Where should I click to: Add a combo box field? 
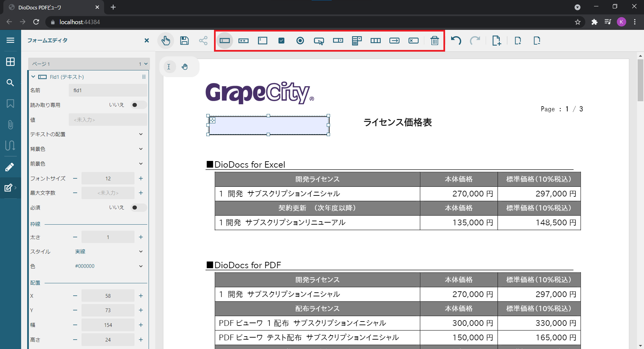point(338,41)
